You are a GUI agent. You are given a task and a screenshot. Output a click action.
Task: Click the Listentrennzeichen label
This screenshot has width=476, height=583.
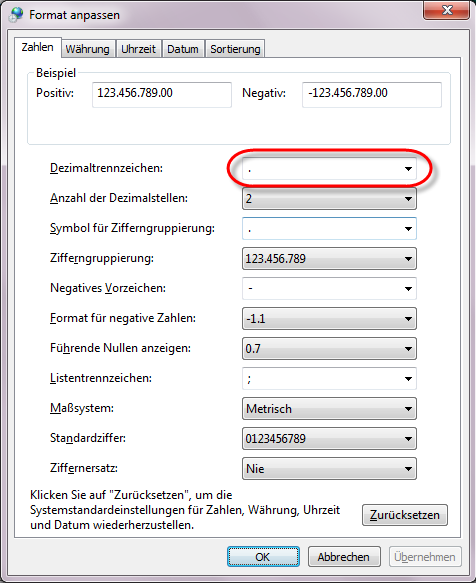(x=101, y=378)
